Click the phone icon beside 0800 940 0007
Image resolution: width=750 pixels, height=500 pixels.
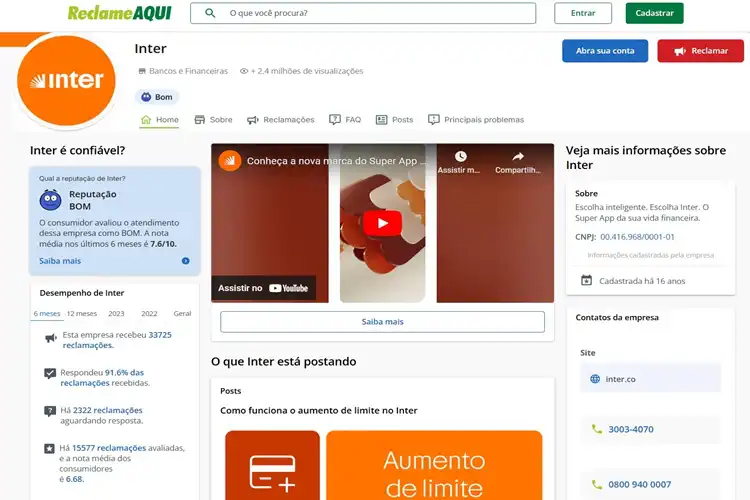pyautogui.click(x=596, y=484)
